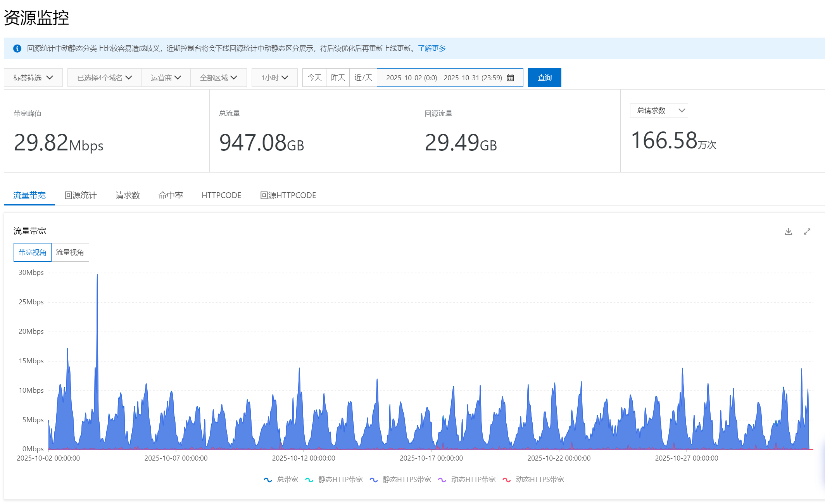This screenshot has height=504, width=825.
Task: Open the 了解更多 link
Action: [x=432, y=48]
